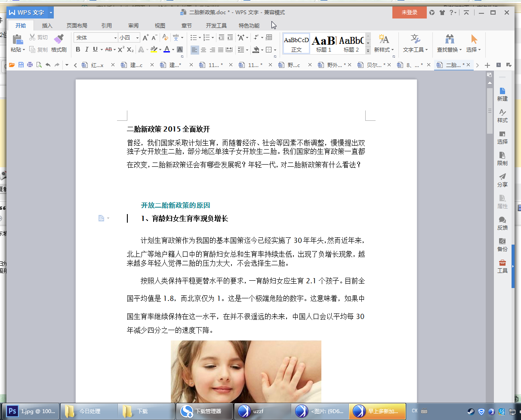Open the Restrict (限制) sidebar icon
Viewport: 521px width, 420px height.
pos(502,159)
